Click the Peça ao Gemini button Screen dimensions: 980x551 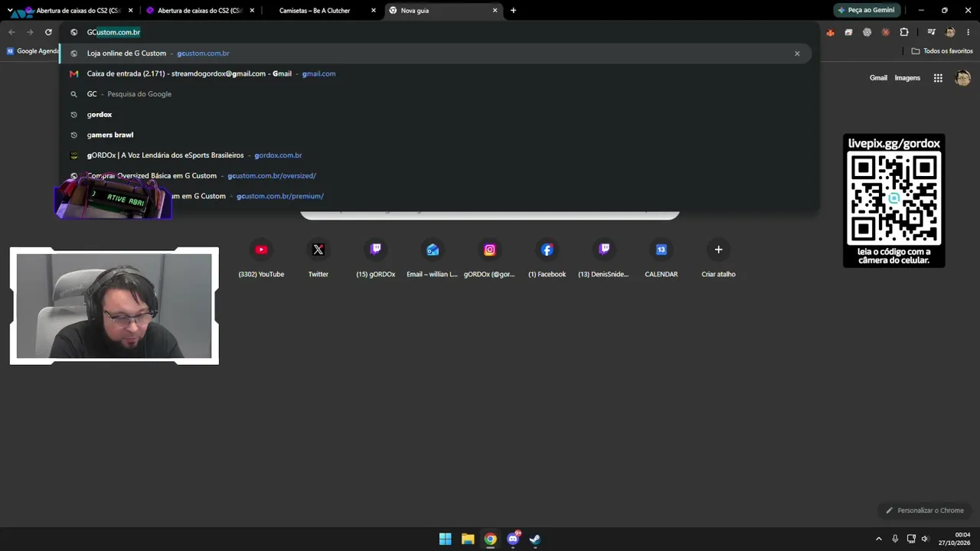pos(865,11)
